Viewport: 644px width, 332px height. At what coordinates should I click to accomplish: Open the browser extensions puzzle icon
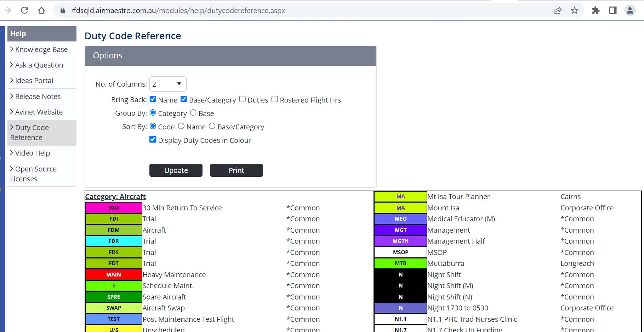(x=596, y=10)
